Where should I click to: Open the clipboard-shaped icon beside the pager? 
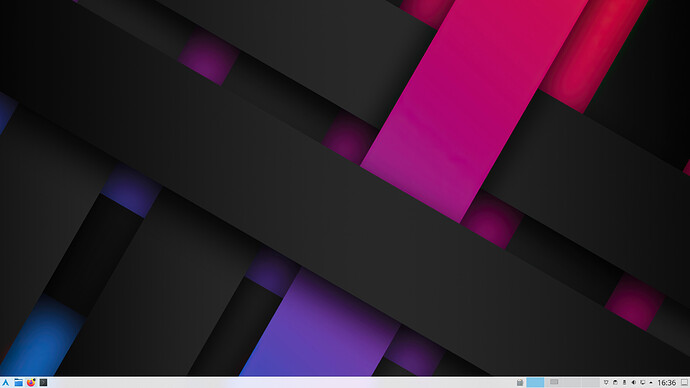(x=520, y=382)
